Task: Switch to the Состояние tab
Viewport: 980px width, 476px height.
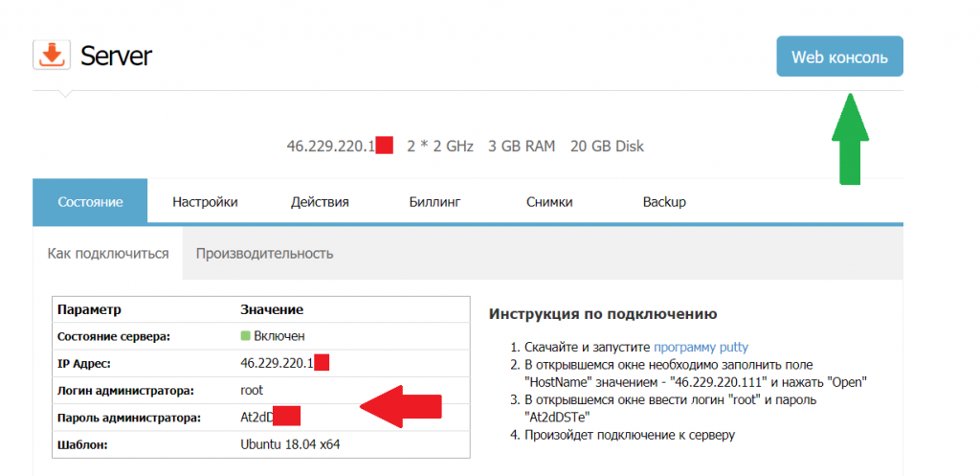Action: pyautogui.click(x=90, y=202)
